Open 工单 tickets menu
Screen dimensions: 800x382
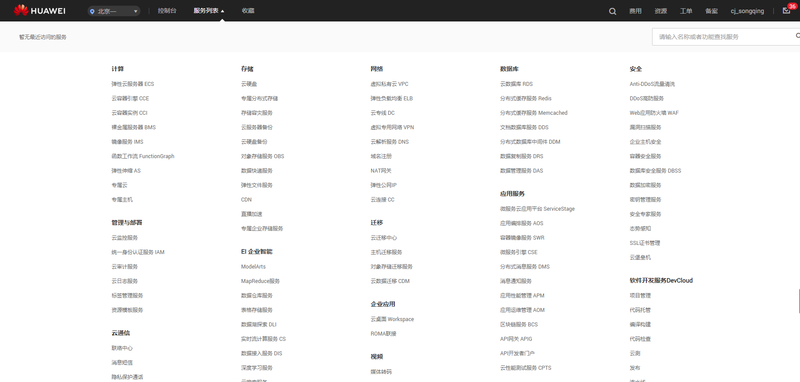pyautogui.click(x=686, y=11)
